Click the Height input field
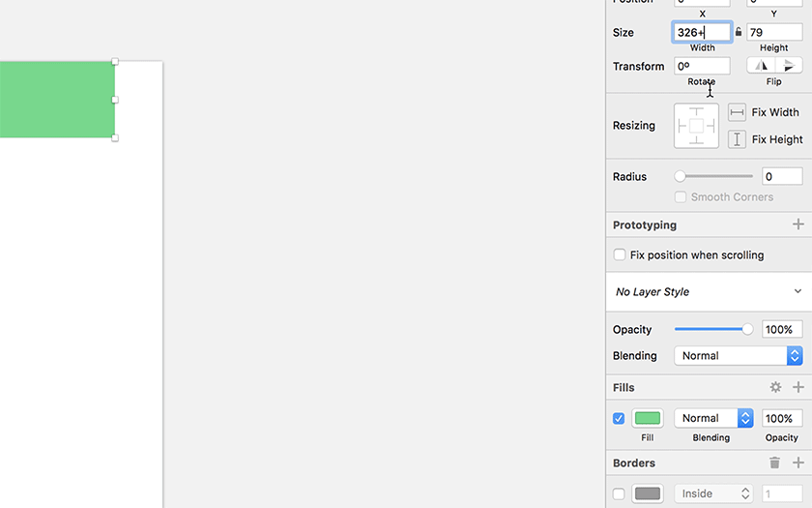The width and height of the screenshot is (812, 508). coord(774,32)
